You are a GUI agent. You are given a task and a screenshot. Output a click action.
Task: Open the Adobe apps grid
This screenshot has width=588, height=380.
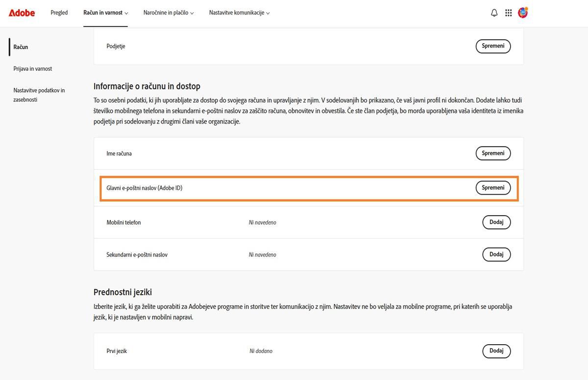coord(509,13)
